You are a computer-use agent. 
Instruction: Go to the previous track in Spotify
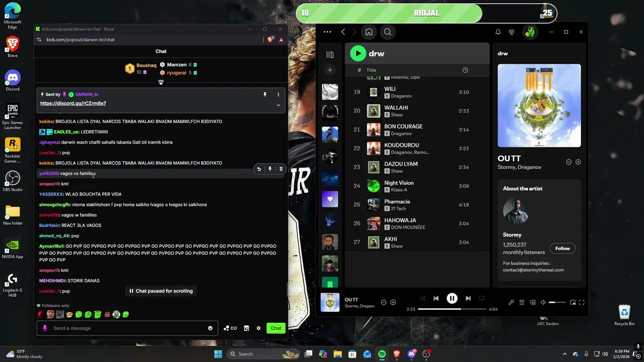point(436,298)
